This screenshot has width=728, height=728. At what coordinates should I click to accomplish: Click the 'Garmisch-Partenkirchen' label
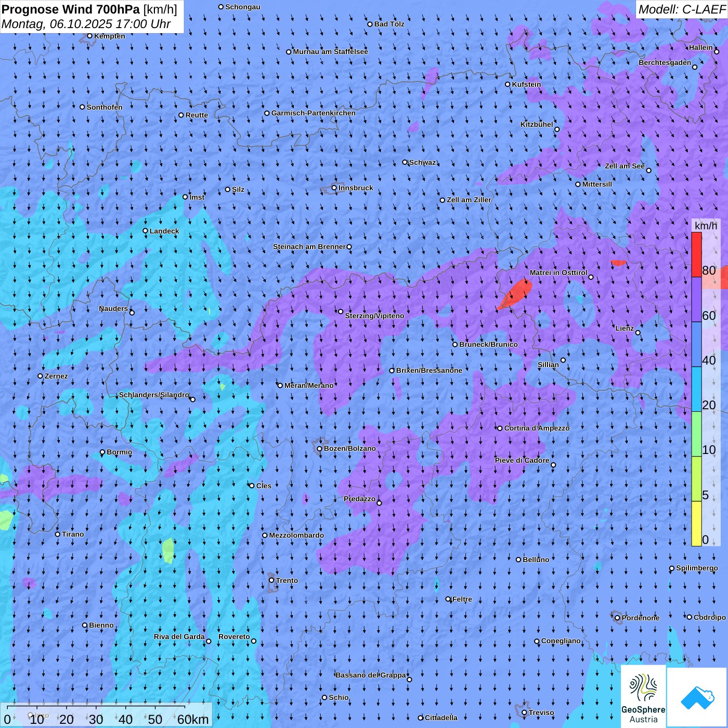click(314, 113)
